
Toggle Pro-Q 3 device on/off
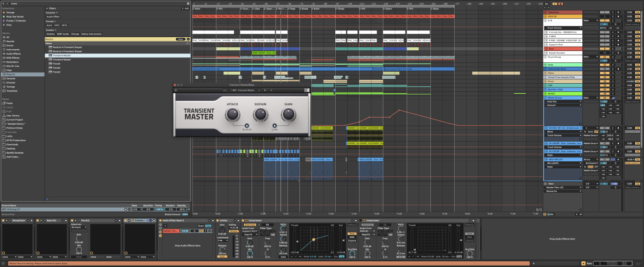[71, 220]
